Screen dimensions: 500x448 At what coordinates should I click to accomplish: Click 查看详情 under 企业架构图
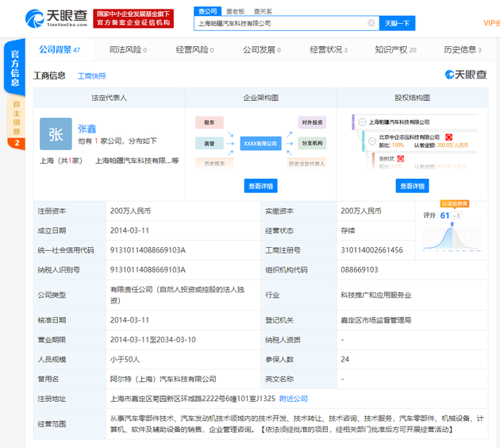[x=260, y=186]
